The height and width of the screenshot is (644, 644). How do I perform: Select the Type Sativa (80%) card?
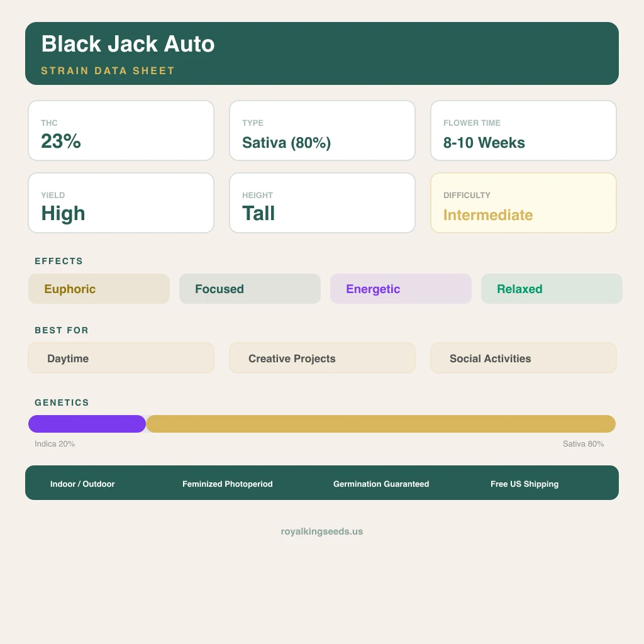(x=322, y=131)
